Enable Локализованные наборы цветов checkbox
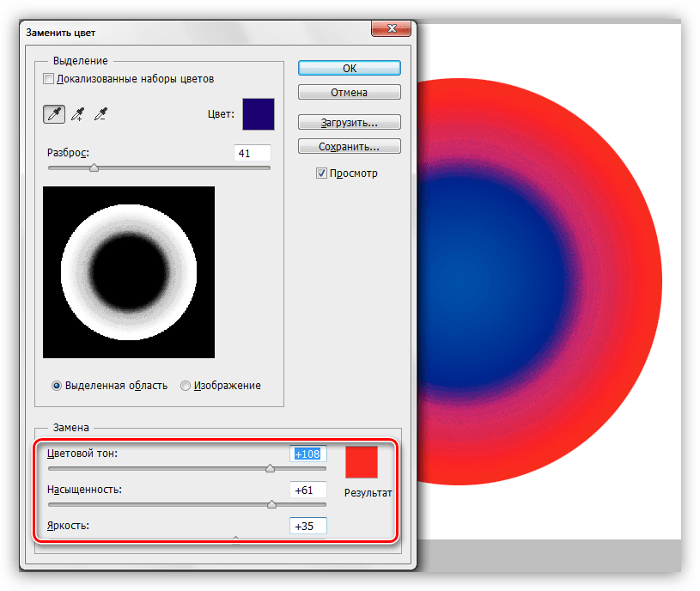This screenshot has height=591, width=700. pyautogui.click(x=48, y=79)
